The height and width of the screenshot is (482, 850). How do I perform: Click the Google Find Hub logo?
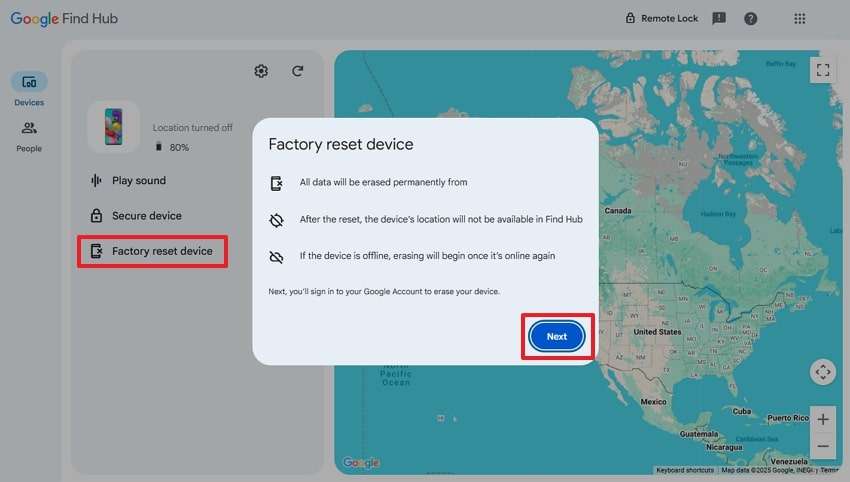pyautogui.click(x=64, y=18)
